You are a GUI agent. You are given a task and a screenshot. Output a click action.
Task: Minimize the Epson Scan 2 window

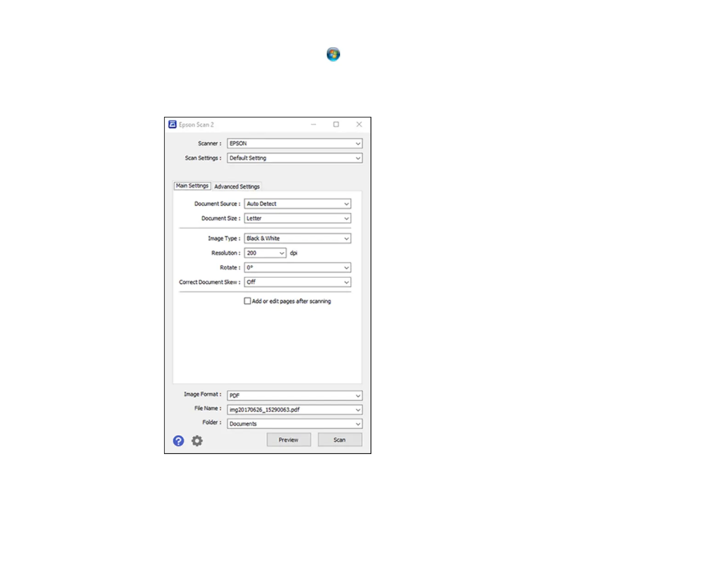pyautogui.click(x=313, y=125)
